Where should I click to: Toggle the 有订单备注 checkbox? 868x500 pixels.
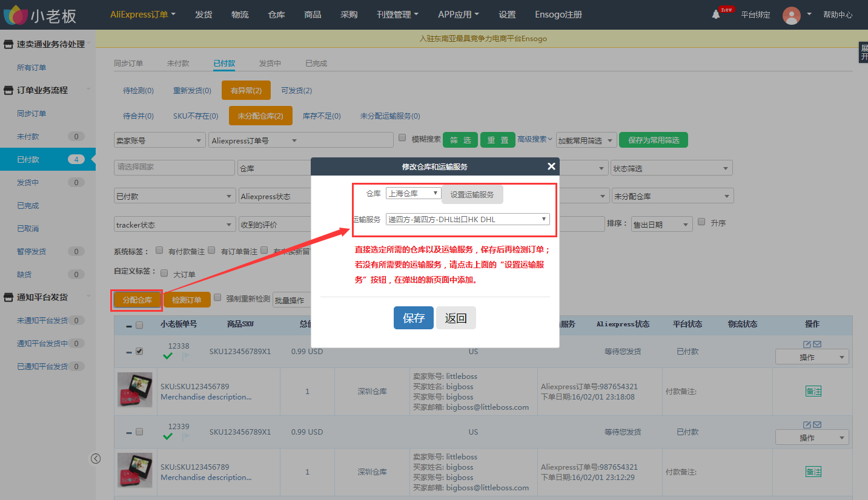(211, 250)
